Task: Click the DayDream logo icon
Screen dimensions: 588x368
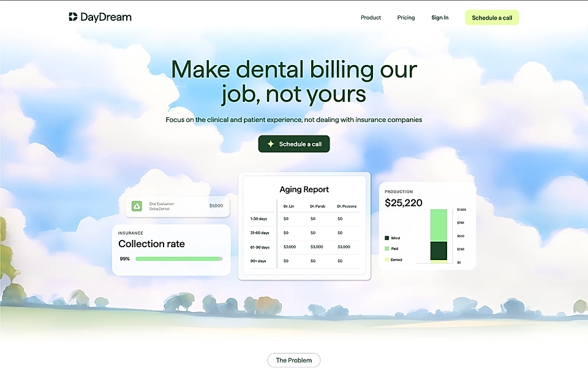Action: [x=73, y=17]
